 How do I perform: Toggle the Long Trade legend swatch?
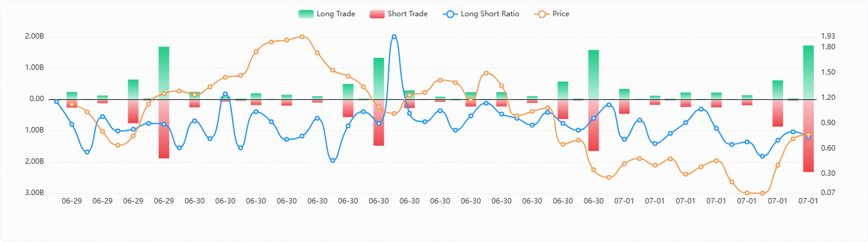pos(306,14)
